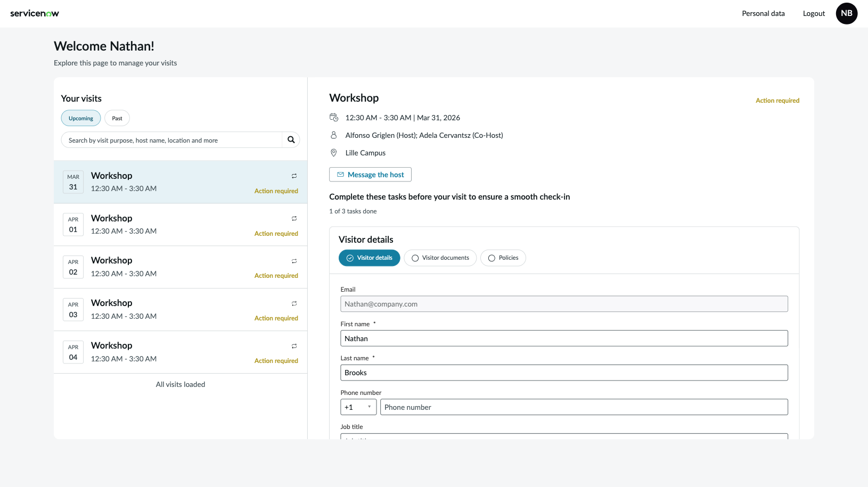
Task: Click the recurring icon on Mar 31 Workshop
Action: pyautogui.click(x=294, y=176)
